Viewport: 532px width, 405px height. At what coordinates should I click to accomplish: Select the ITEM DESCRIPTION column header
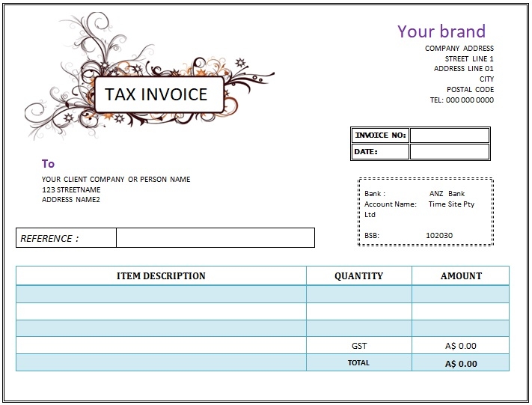click(161, 275)
